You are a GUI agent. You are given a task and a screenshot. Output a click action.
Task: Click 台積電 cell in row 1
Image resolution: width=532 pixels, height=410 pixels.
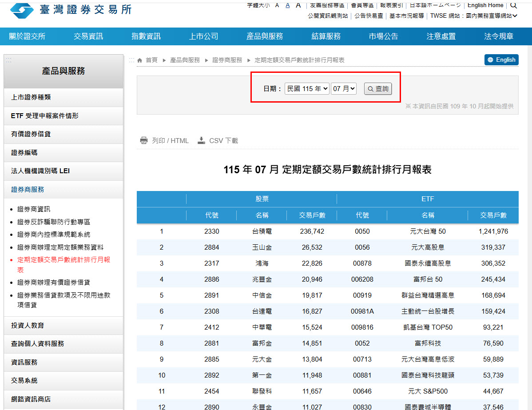pyautogui.click(x=262, y=231)
